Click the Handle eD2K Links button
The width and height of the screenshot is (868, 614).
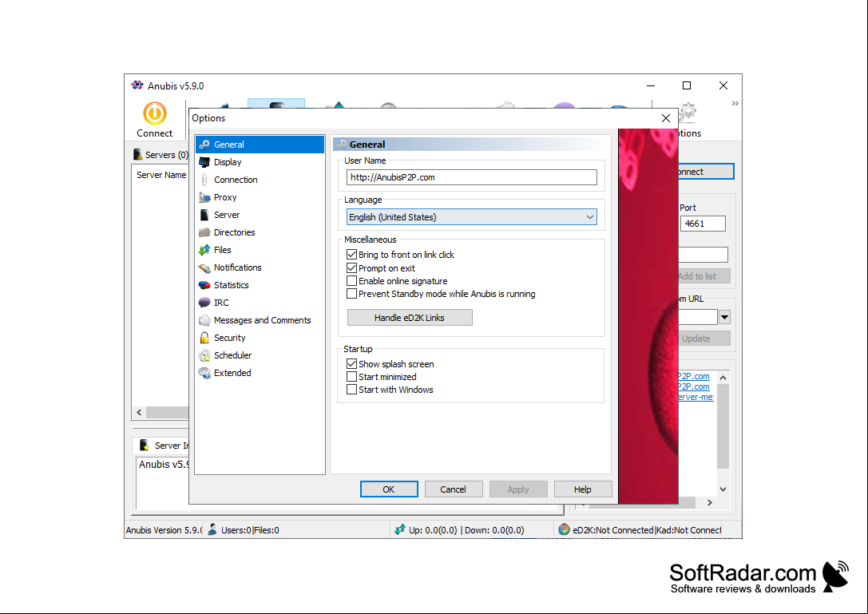[x=410, y=318]
